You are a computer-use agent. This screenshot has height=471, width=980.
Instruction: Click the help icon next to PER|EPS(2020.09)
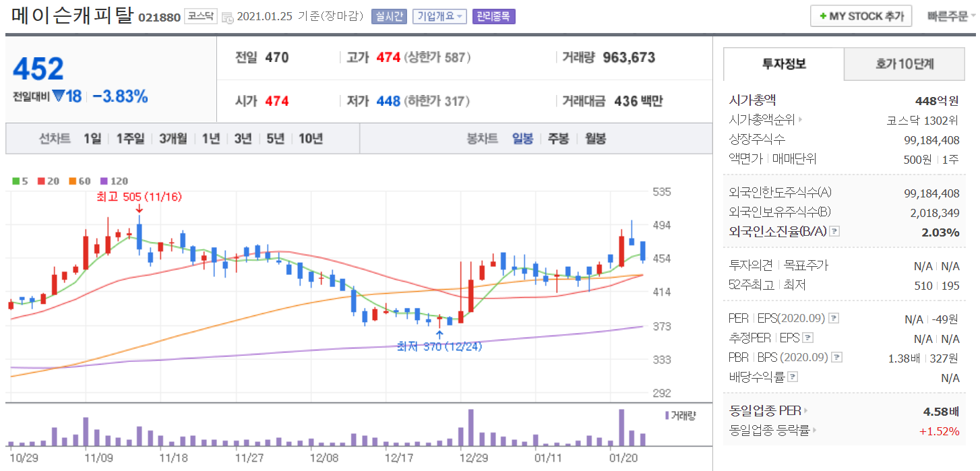pos(834,319)
